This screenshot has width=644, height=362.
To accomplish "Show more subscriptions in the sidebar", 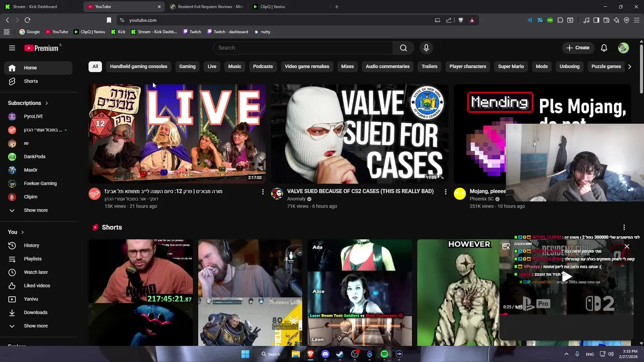I will (38, 210).
